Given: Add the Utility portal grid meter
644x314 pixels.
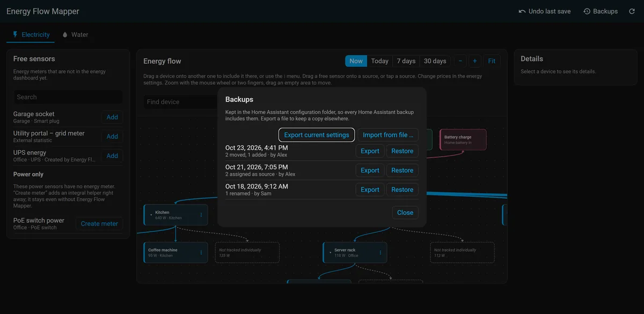Looking at the screenshot, I should click(x=112, y=136).
